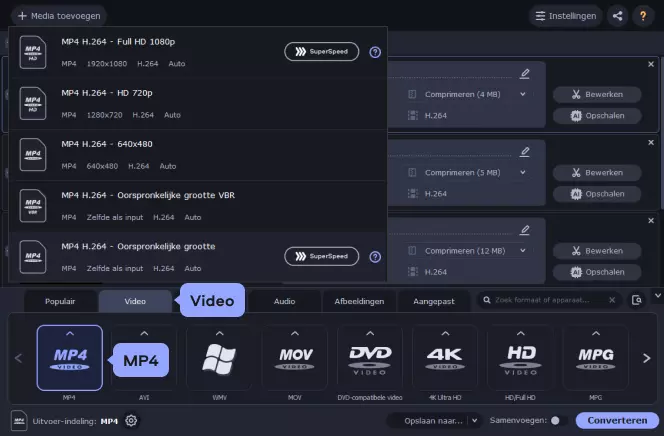Select MP4 H.264 640x480 preset
This screenshot has height=436, width=664.
click(198, 155)
